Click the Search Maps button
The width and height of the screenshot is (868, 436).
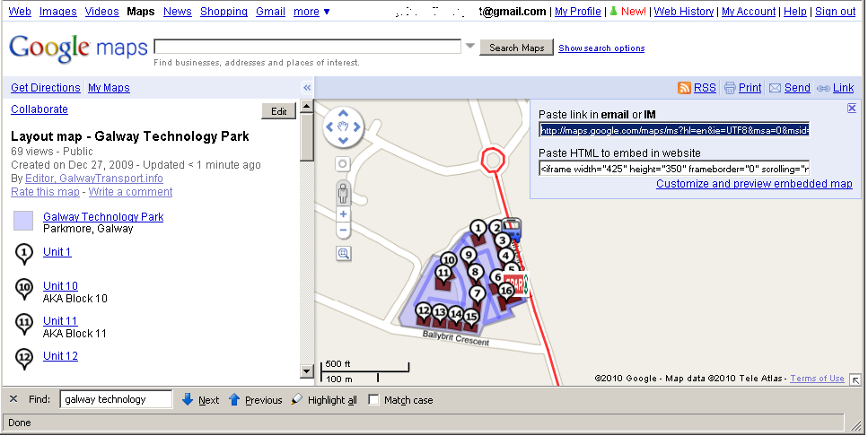pos(516,48)
